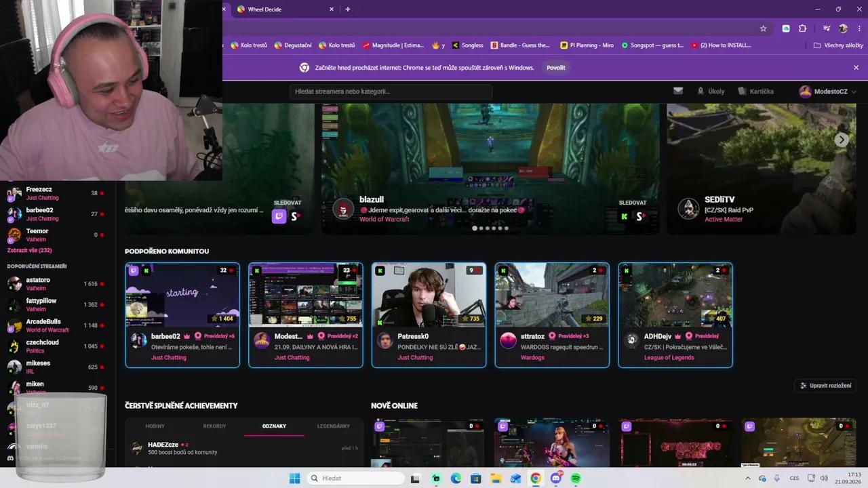Open the Songspot bookmark

(652, 45)
